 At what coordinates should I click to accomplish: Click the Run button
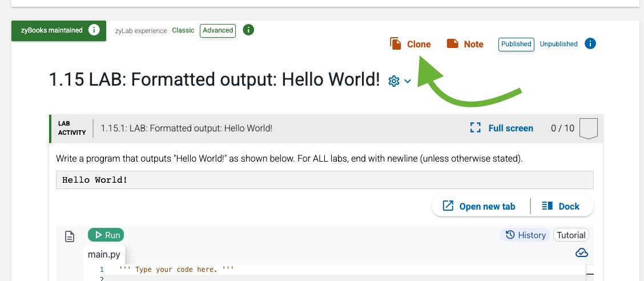[106, 235]
